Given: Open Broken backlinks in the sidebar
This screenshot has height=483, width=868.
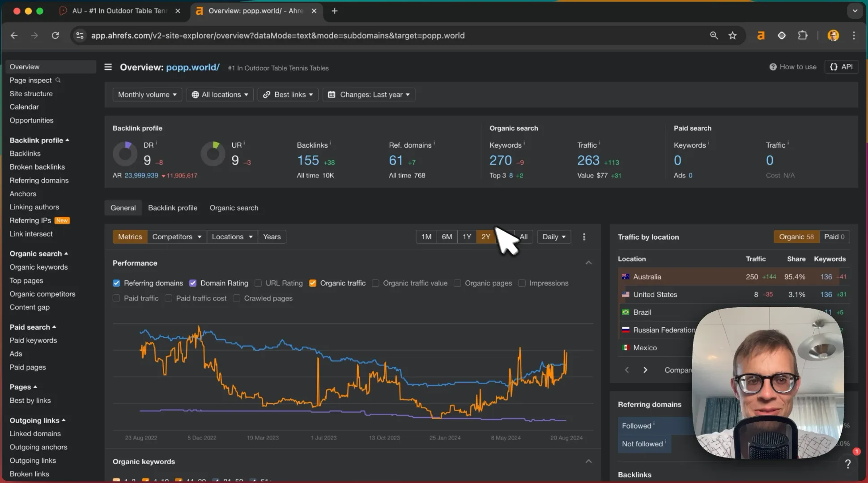Looking at the screenshot, I should 37,167.
